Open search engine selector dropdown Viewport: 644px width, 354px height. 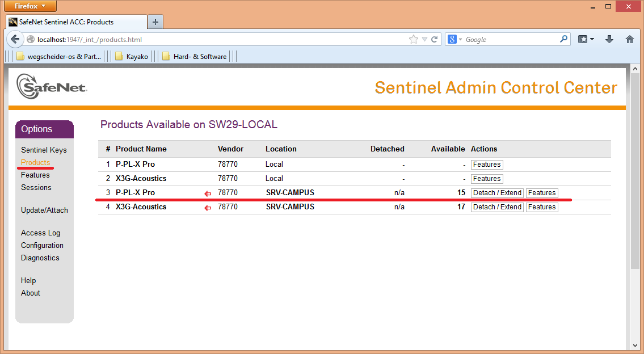pos(460,39)
